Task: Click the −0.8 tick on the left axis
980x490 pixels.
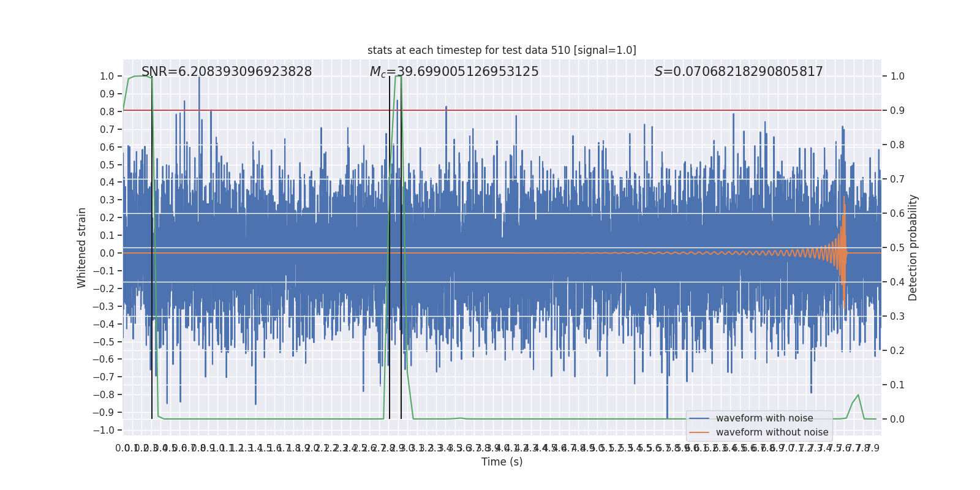Action: pos(104,395)
